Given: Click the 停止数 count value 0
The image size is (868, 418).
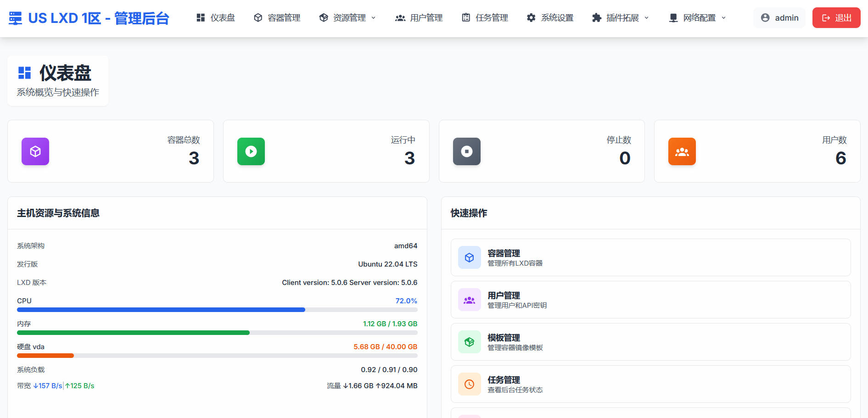Looking at the screenshot, I should tap(625, 158).
